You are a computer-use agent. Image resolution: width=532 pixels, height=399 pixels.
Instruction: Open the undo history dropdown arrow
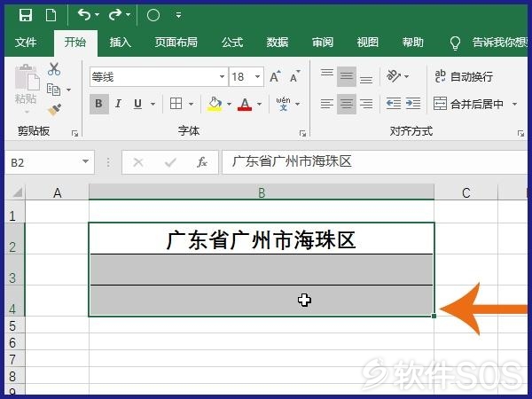(x=97, y=14)
